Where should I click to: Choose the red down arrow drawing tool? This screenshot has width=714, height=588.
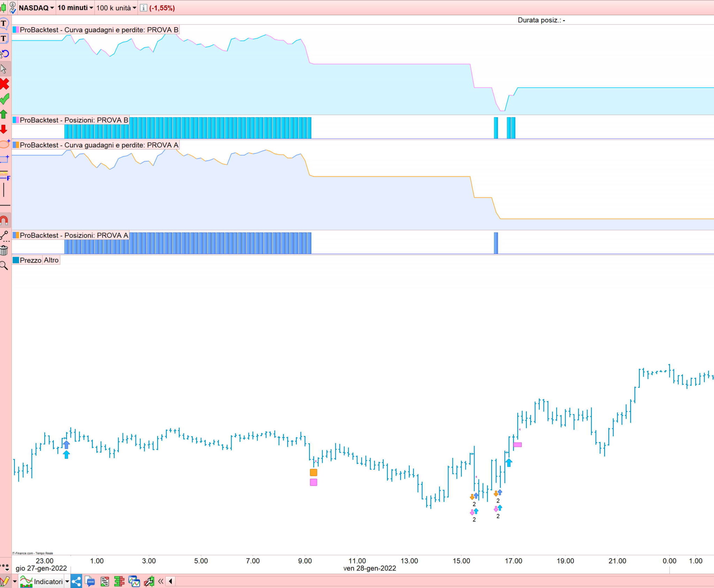click(4, 129)
